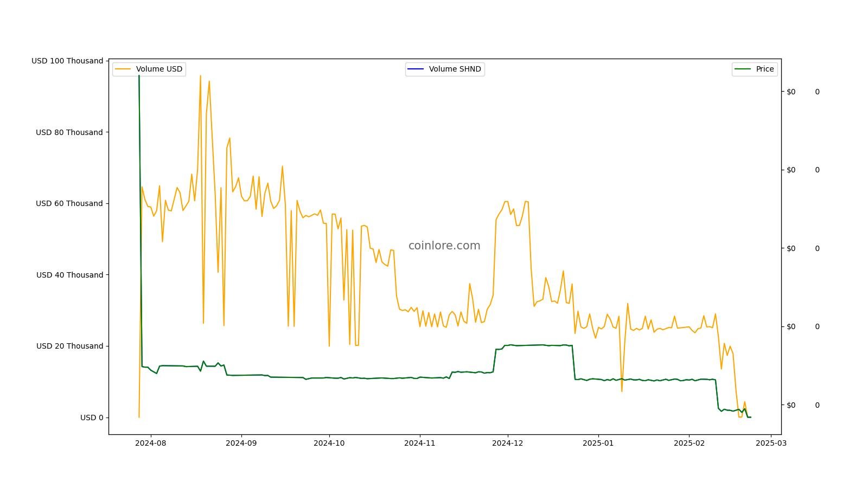Click the USD 100 Thousand axis label
This screenshot has height=488, width=868.
click(x=67, y=61)
